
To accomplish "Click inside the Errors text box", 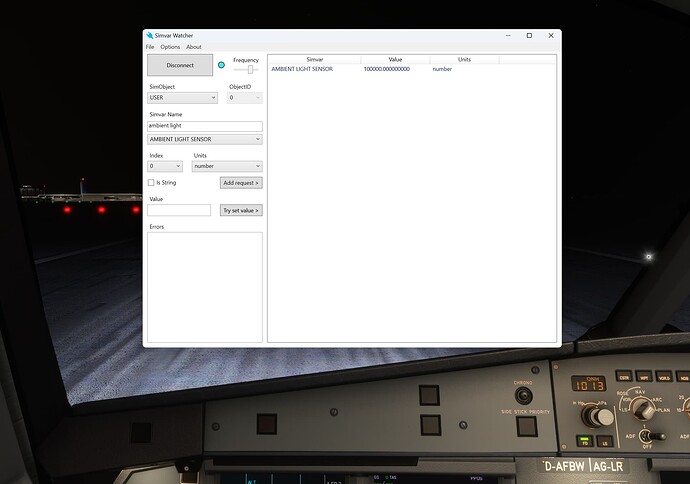I will [205, 287].
